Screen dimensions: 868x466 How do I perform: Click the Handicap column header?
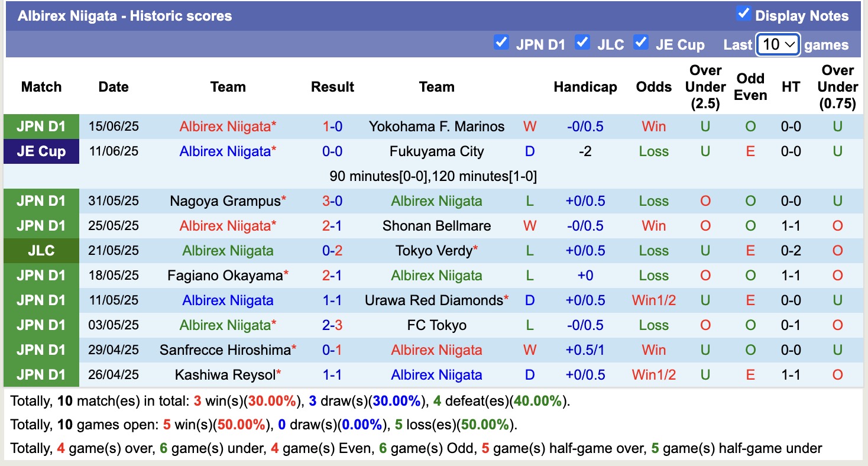(585, 86)
